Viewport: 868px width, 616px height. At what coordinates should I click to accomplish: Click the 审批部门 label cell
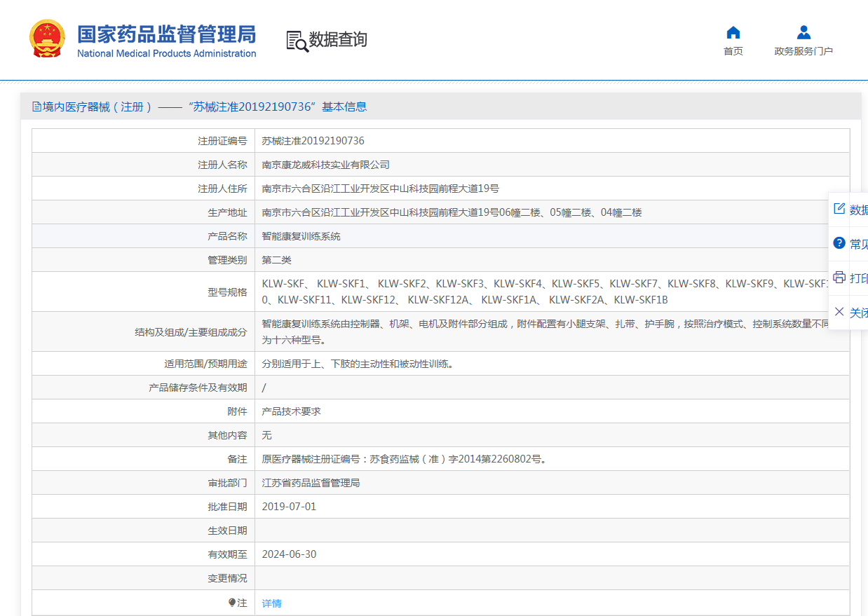coord(143,483)
